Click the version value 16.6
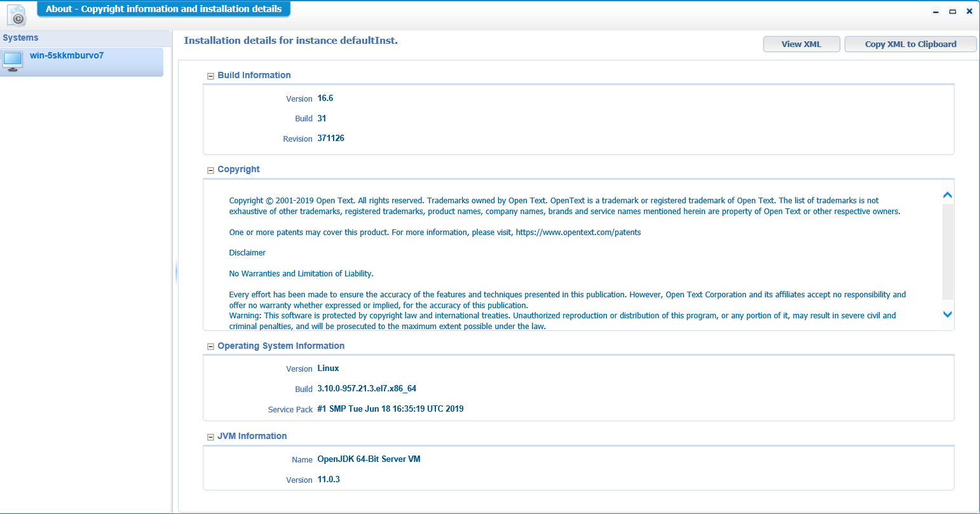 click(x=325, y=98)
